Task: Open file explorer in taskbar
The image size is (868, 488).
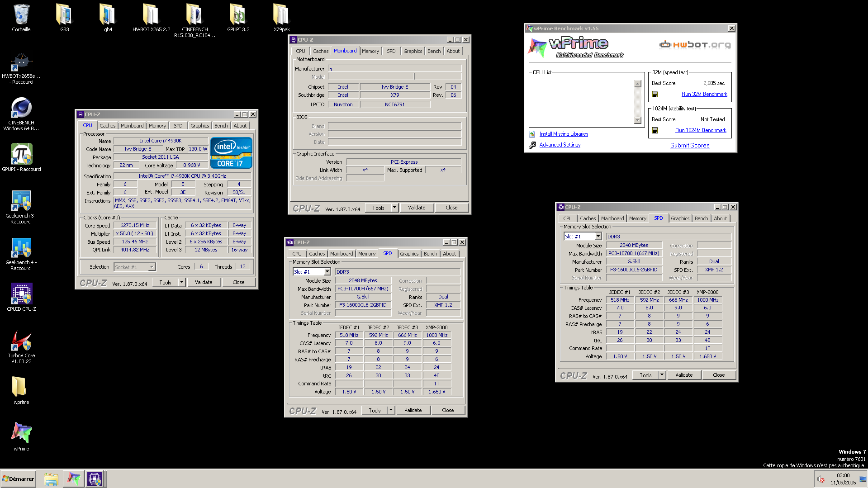Action: pyautogui.click(x=51, y=479)
